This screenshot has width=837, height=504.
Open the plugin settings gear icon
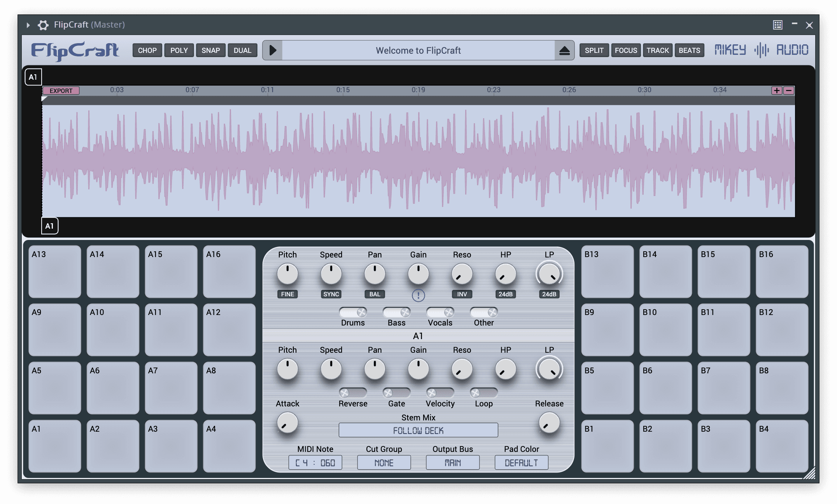pos(43,25)
